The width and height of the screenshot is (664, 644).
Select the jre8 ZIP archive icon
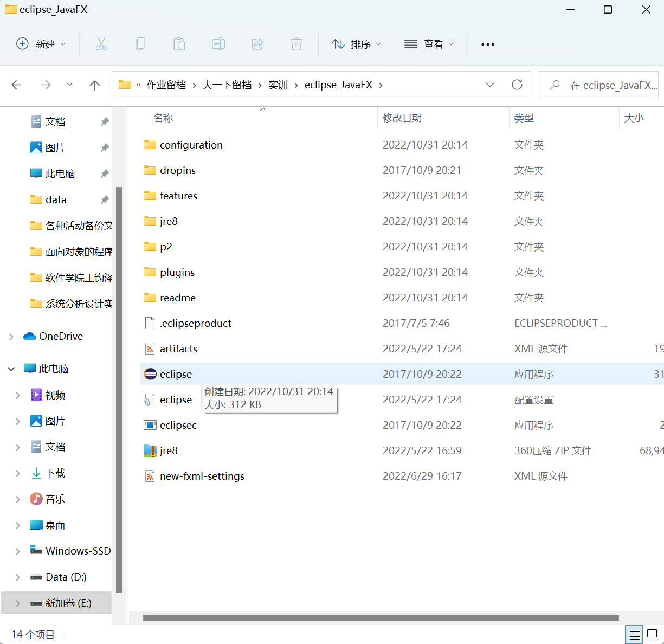click(x=150, y=450)
